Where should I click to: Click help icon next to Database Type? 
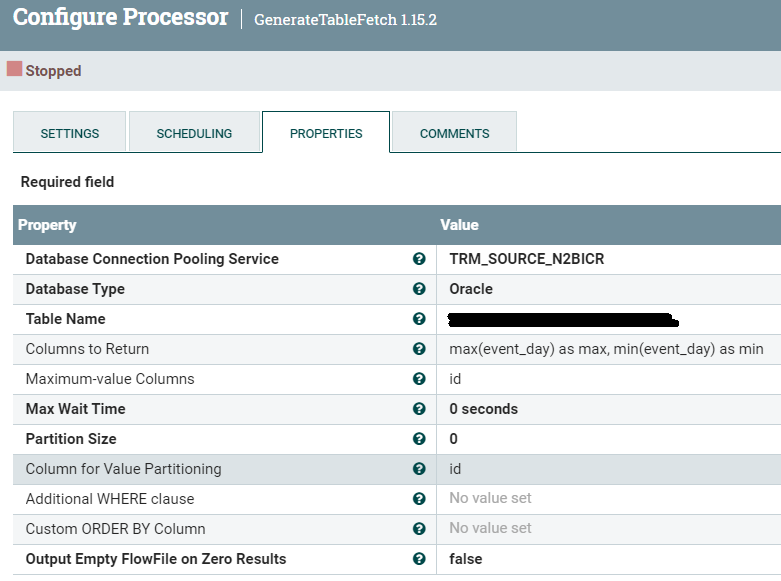419,289
